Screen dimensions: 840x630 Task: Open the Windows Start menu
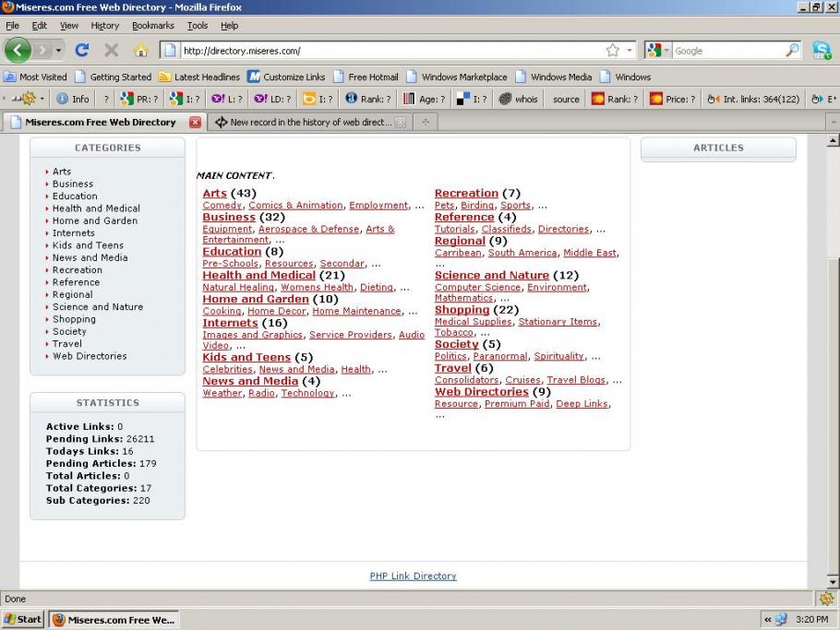pos(23,619)
